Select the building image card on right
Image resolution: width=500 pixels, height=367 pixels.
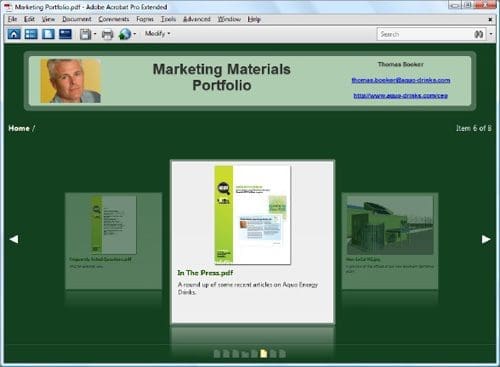coord(390,241)
